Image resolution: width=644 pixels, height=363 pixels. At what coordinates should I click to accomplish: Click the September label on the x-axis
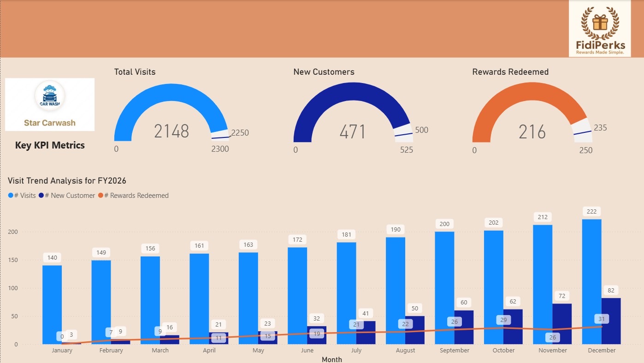coord(454,350)
